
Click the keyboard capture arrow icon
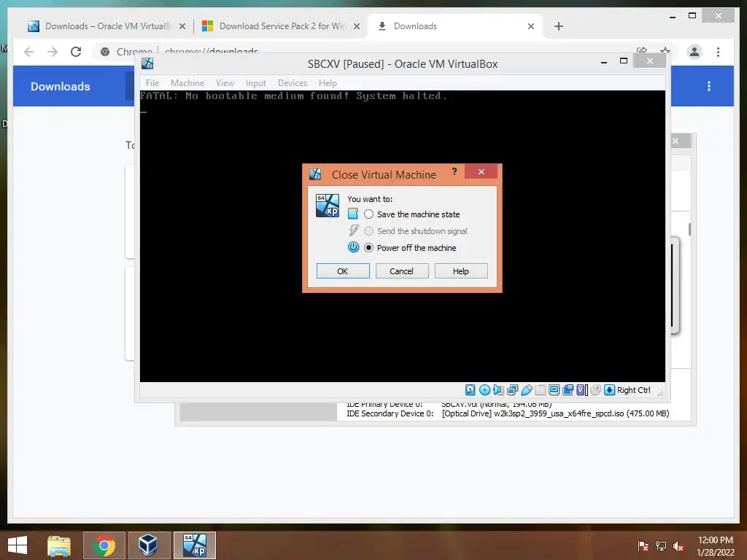(609, 390)
